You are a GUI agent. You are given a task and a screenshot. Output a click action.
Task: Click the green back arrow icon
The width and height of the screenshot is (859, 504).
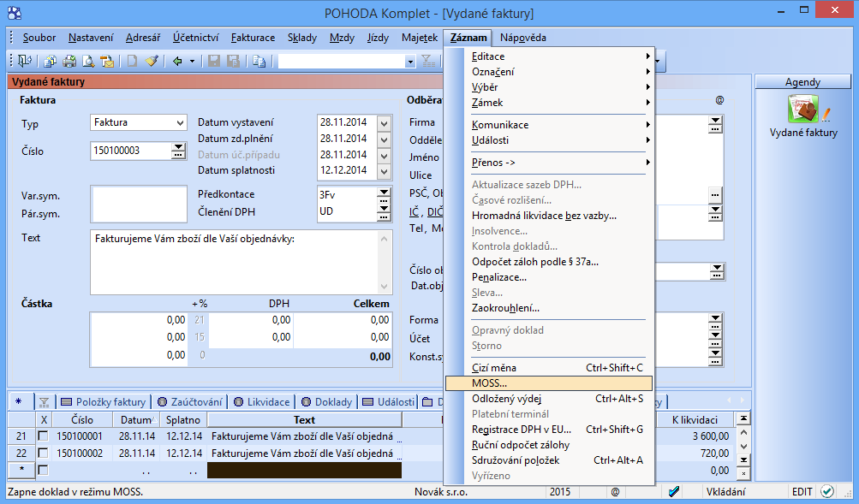pyautogui.click(x=177, y=62)
